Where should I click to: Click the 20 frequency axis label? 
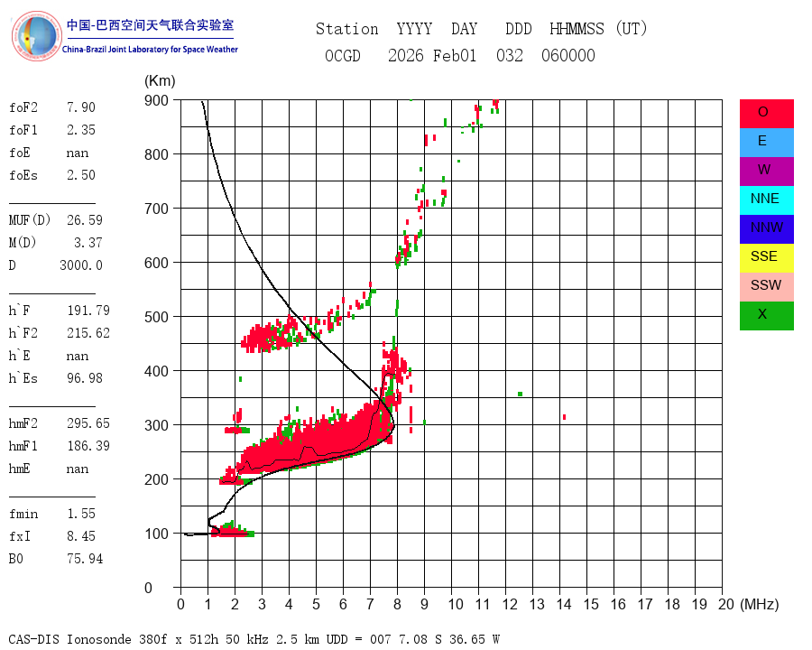click(726, 604)
